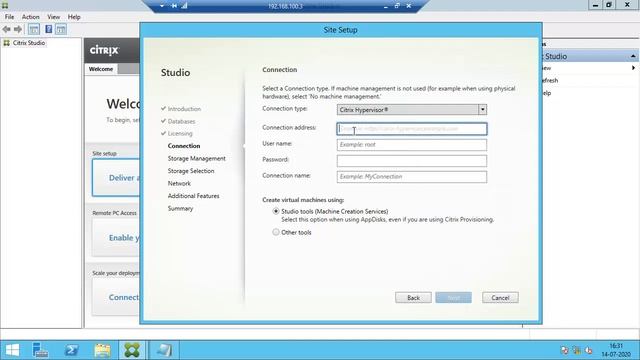Click into the User name field
Viewport: 640px width, 360px height.
click(412, 145)
